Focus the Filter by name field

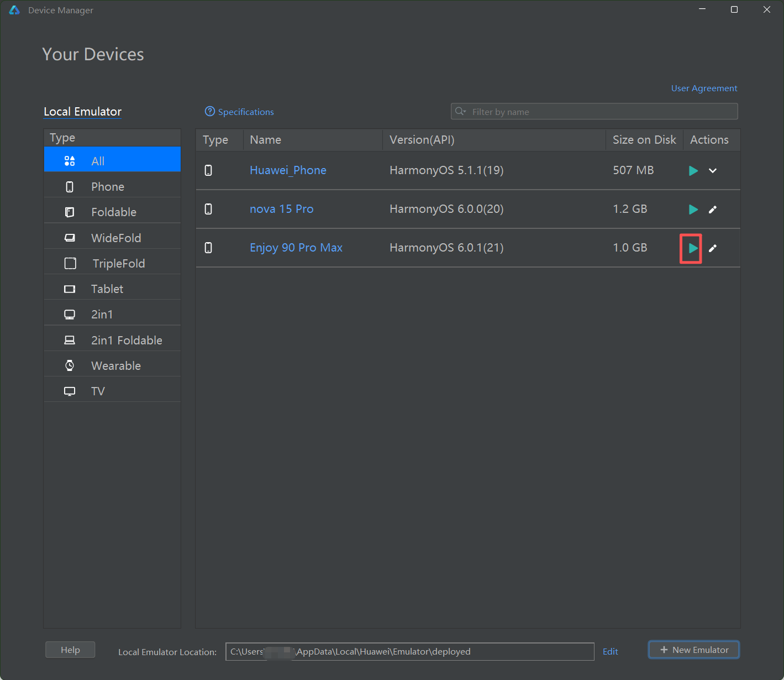tap(594, 112)
